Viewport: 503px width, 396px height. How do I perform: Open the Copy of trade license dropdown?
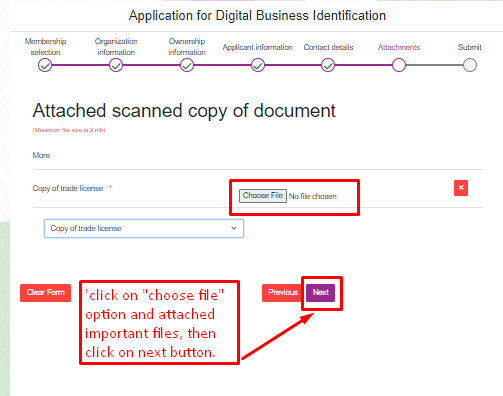144,228
